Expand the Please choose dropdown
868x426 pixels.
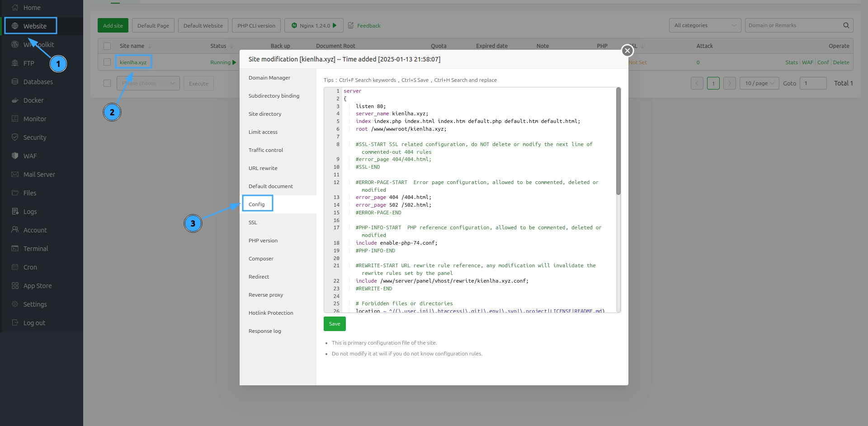148,83
